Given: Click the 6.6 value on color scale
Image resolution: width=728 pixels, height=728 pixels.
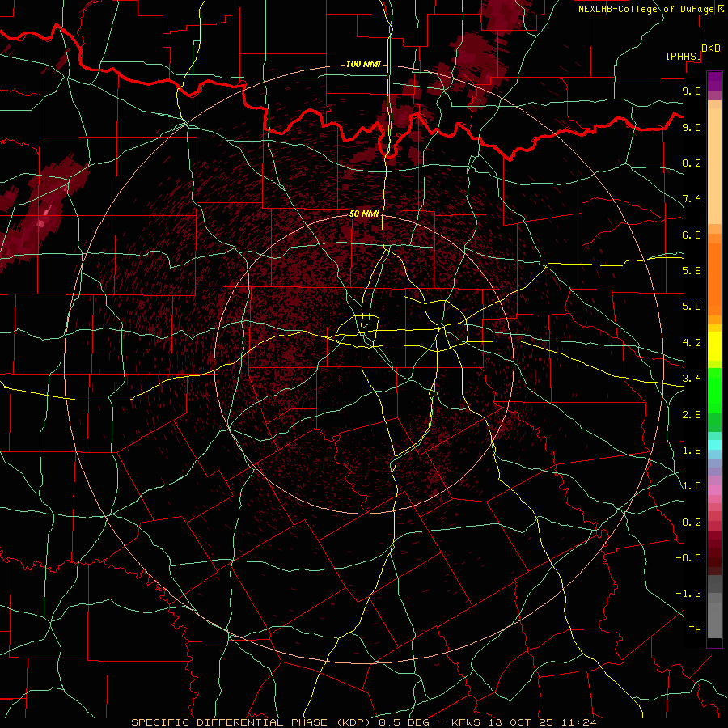Looking at the screenshot, I should (x=692, y=235).
